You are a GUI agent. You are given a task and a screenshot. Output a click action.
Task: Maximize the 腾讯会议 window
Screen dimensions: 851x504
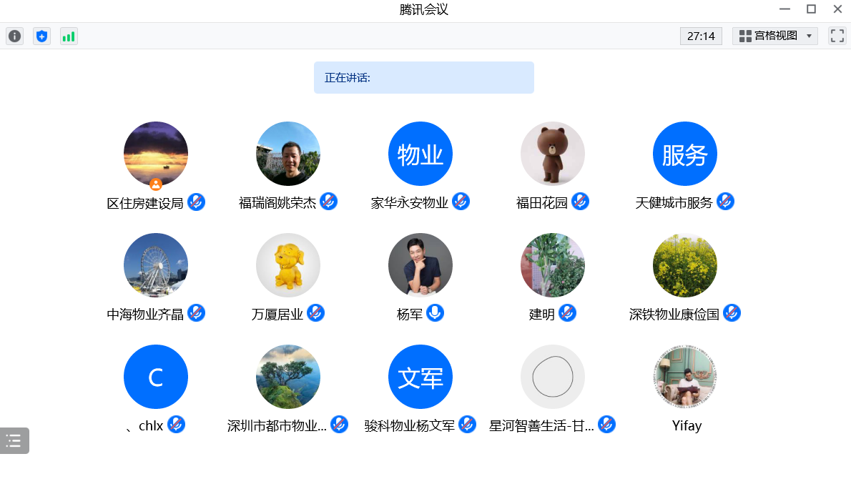pyautogui.click(x=812, y=9)
